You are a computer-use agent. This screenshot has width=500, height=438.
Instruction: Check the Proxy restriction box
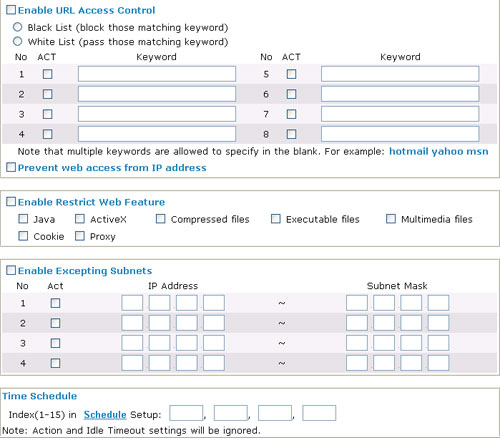[x=80, y=236]
